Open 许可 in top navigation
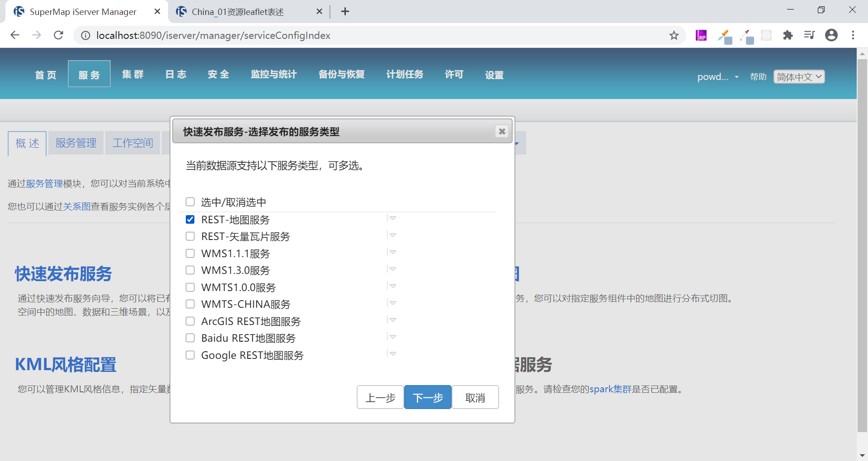The height and width of the screenshot is (461, 868). pos(454,75)
